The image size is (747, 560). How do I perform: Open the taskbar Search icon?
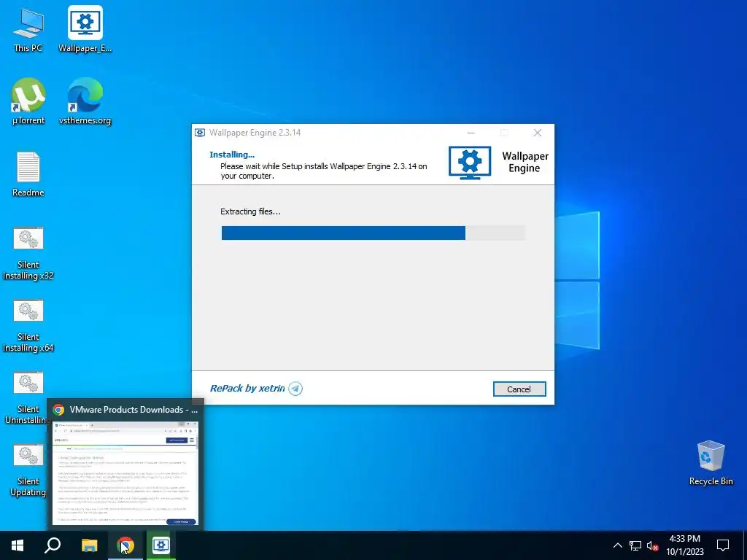[53, 545]
